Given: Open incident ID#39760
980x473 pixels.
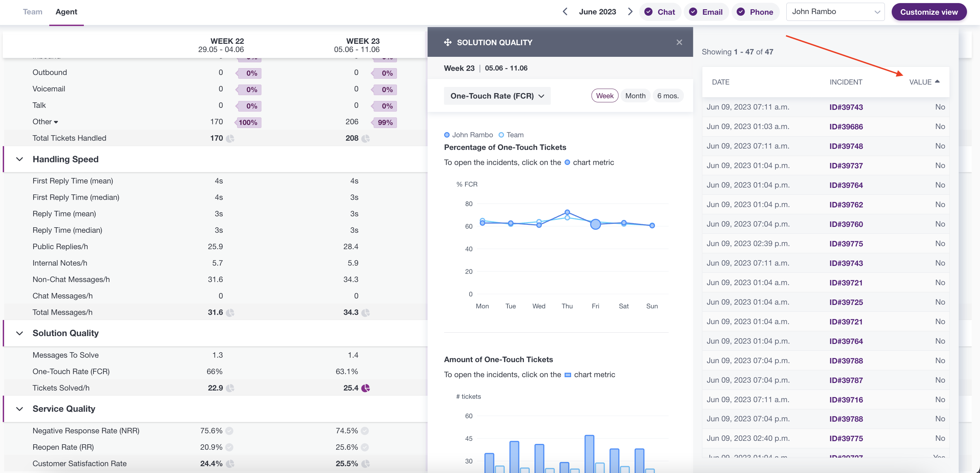Looking at the screenshot, I should pyautogui.click(x=846, y=224).
